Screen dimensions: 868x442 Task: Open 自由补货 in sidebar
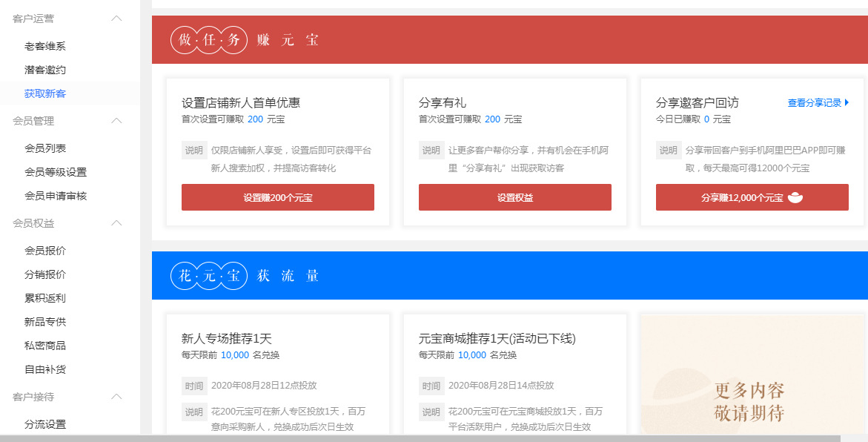coord(44,369)
